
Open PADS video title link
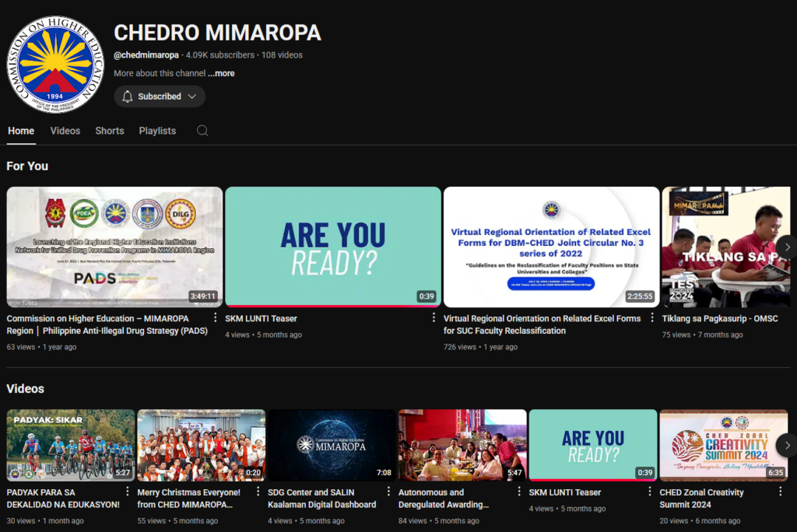(107, 324)
